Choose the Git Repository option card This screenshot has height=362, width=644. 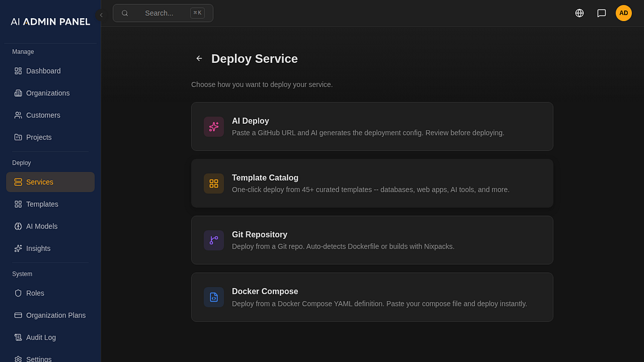coord(372,240)
